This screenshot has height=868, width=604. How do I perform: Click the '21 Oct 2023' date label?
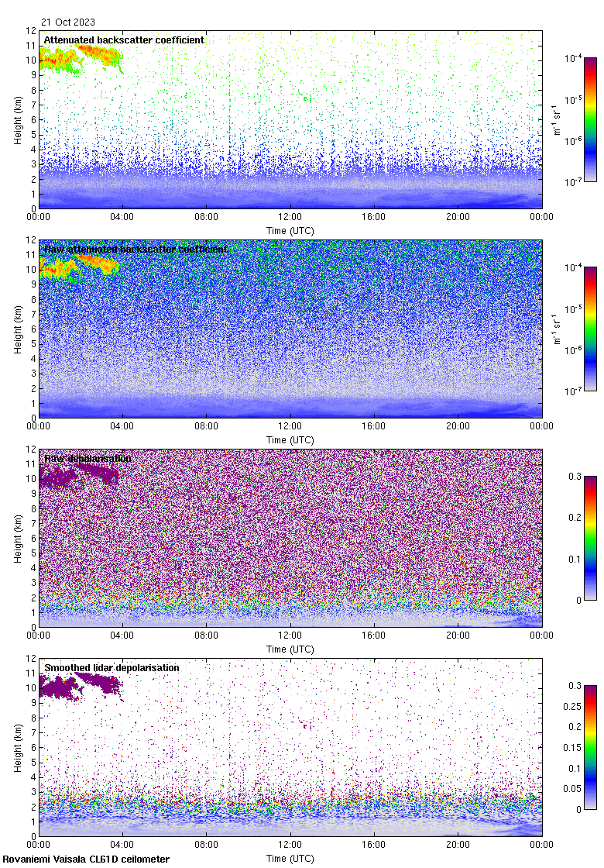[68, 22]
